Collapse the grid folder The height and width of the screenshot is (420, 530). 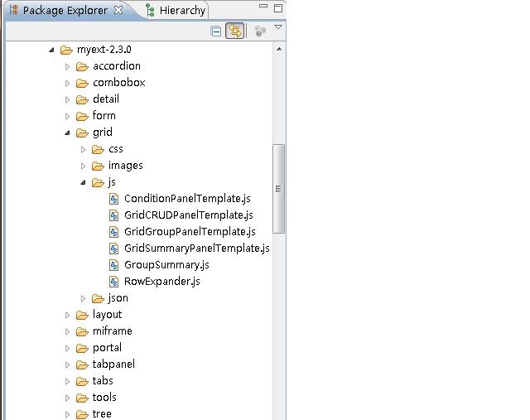[x=68, y=133]
